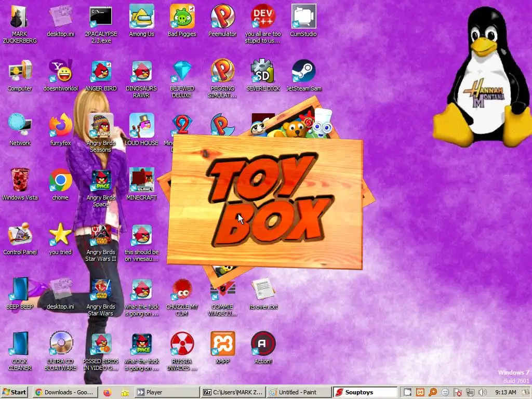The width and height of the screenshot is (532, 399).
Task: Click the doesntworklol Yahoo smiley icon
Action: tap(60, 71)
